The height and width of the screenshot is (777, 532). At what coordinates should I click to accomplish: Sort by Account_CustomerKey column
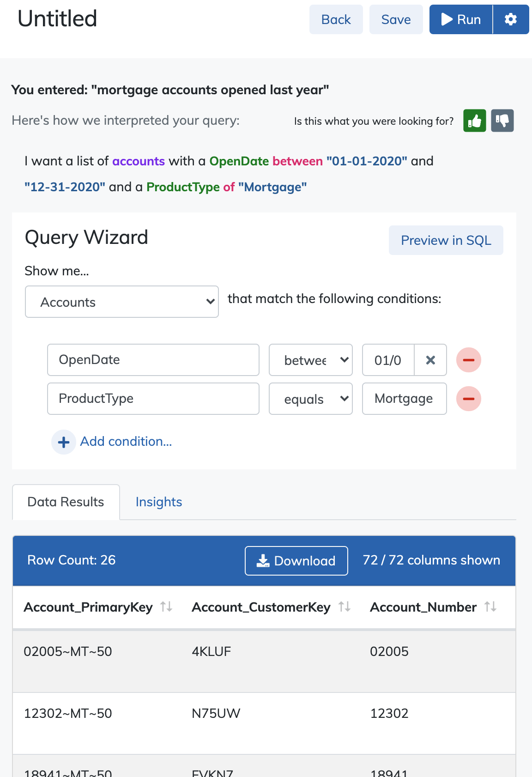click(345, 607)
